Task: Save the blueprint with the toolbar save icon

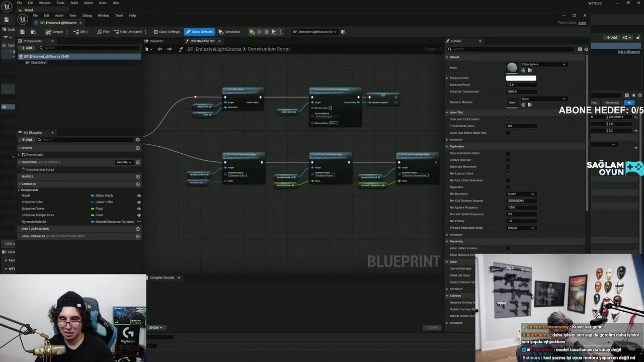Action: pos(22,32)
